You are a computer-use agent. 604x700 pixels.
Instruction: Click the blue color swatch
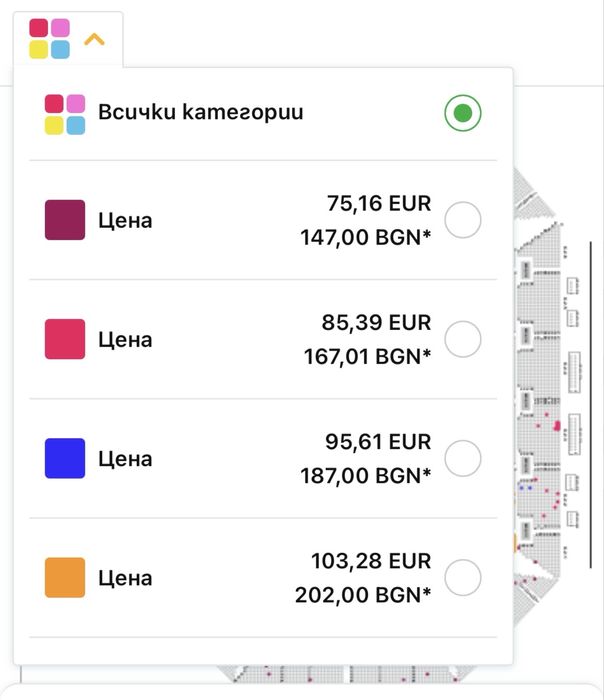[65, 459]
